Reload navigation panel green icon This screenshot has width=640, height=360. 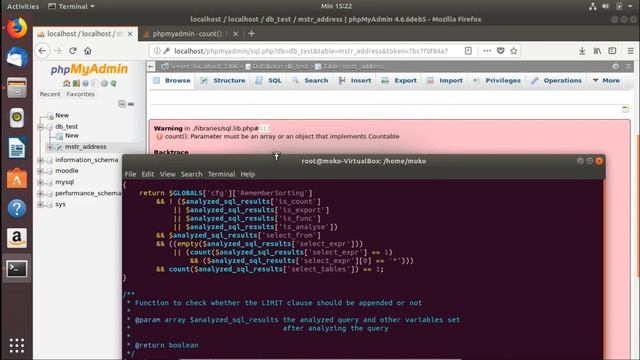(x=113, y=83)
